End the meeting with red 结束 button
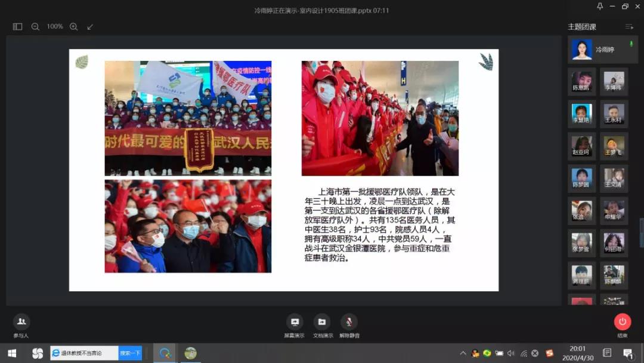644x363 pixels. click(622, 322)
